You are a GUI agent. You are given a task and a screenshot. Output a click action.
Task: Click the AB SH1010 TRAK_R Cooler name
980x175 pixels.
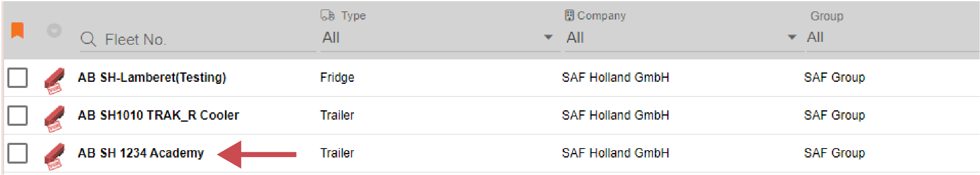pyautogui.click(x=158, y=115)
